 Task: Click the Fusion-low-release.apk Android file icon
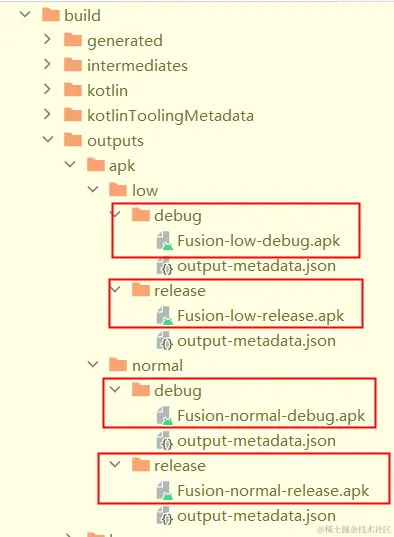point(165,316)
